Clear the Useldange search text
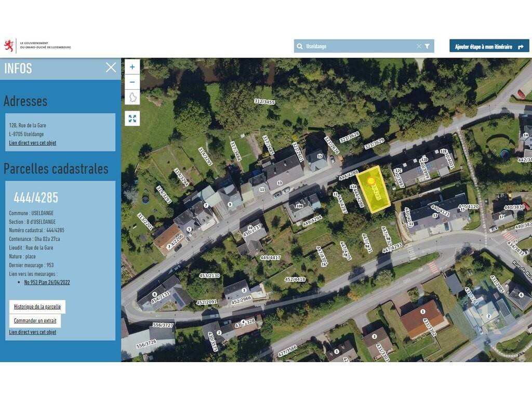This screenshot has width=532, height=399. pyautogui.click(x=419, y=46)
